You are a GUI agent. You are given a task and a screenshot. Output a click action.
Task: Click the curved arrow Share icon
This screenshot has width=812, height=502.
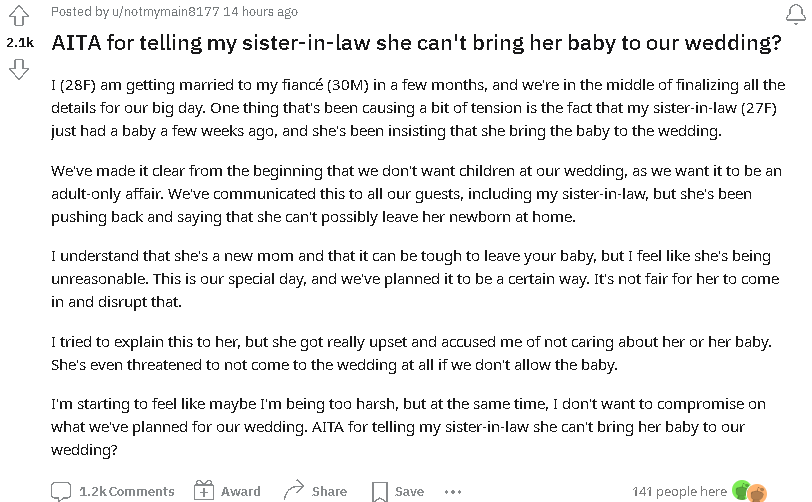tap(294, 490)
